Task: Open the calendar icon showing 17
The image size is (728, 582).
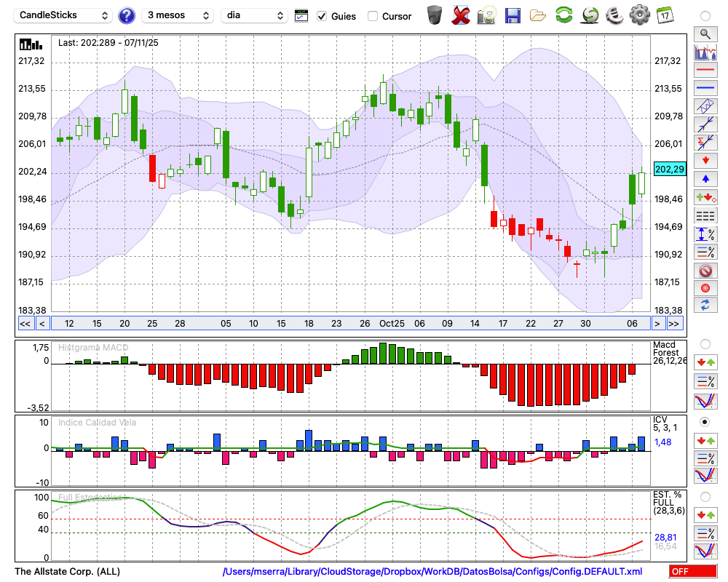Action: 664,15
